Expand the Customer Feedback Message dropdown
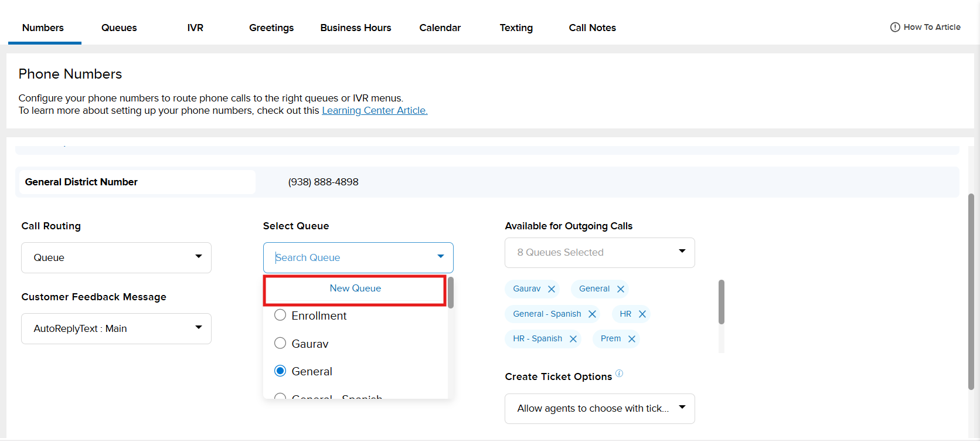This screenshot has height=441, width=980. [116, 328]
